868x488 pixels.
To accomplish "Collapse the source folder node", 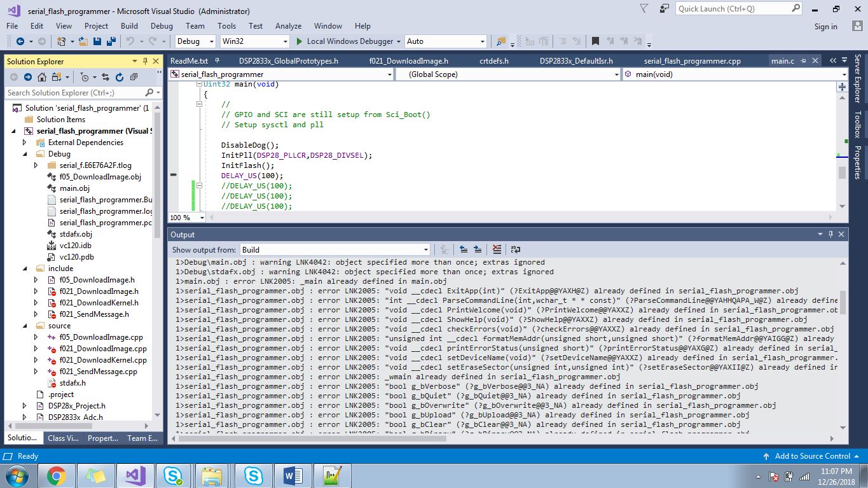I will click(25, 326).
